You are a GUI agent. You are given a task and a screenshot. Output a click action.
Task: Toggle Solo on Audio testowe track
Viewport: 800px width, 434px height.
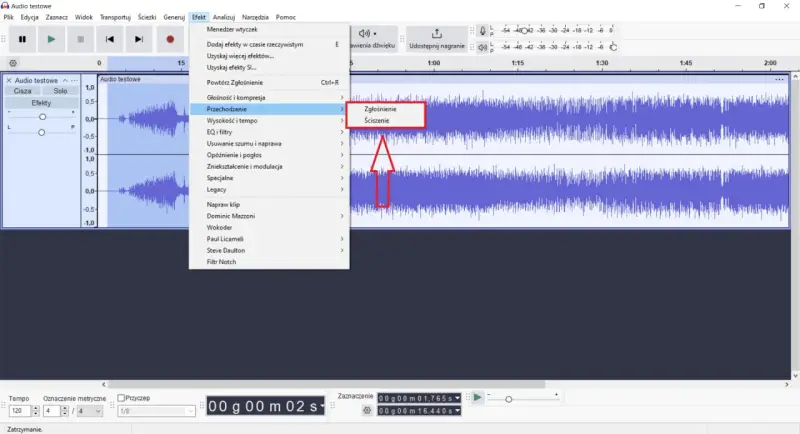[60, 91]
